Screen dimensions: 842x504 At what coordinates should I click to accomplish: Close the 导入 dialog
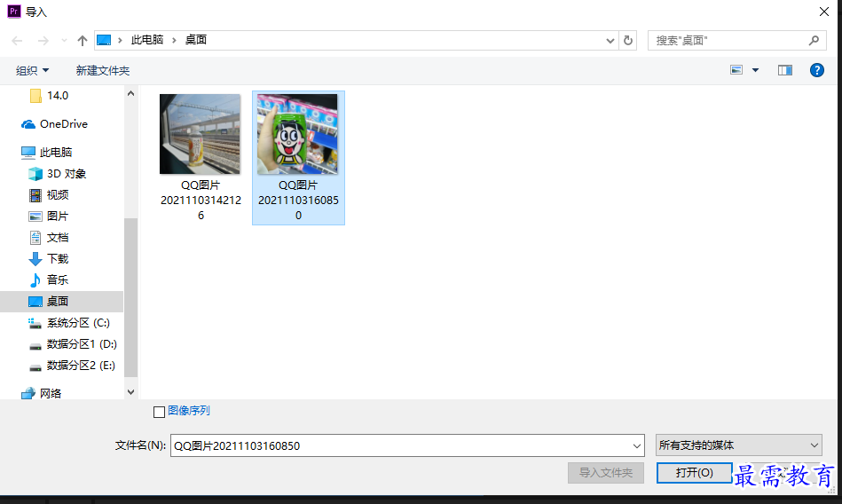click(x=823, y=12)
